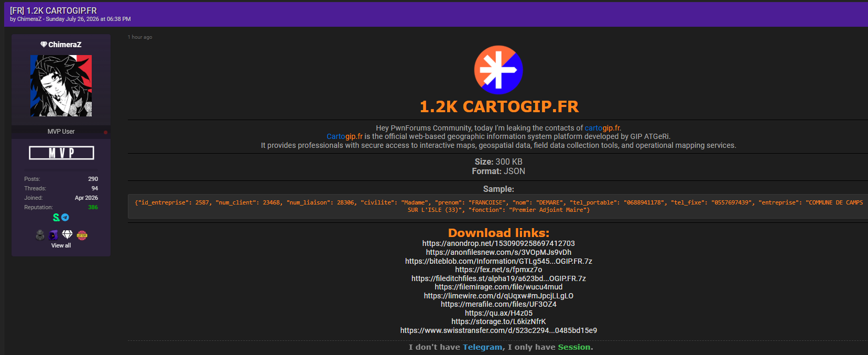Viewport: 868px width, 355px height.
Task: Click the Cartogip logo image
Action: (498, 70)
